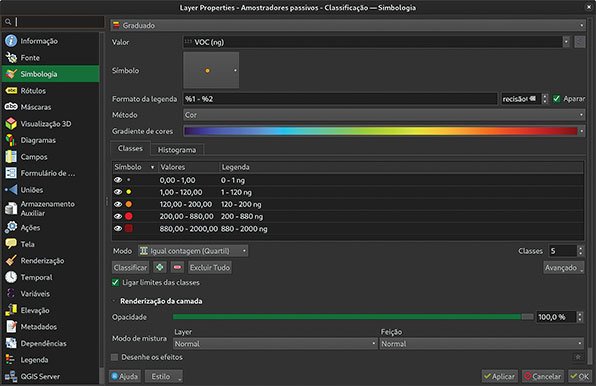Click the Cancelar button
596x386 pixels.
tap(543, 376)
